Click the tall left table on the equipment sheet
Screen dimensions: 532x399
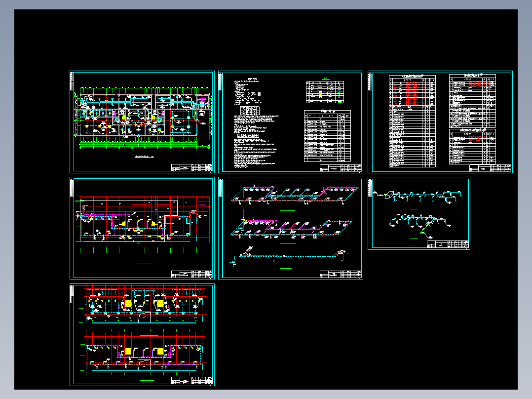[x=412, y=121]
